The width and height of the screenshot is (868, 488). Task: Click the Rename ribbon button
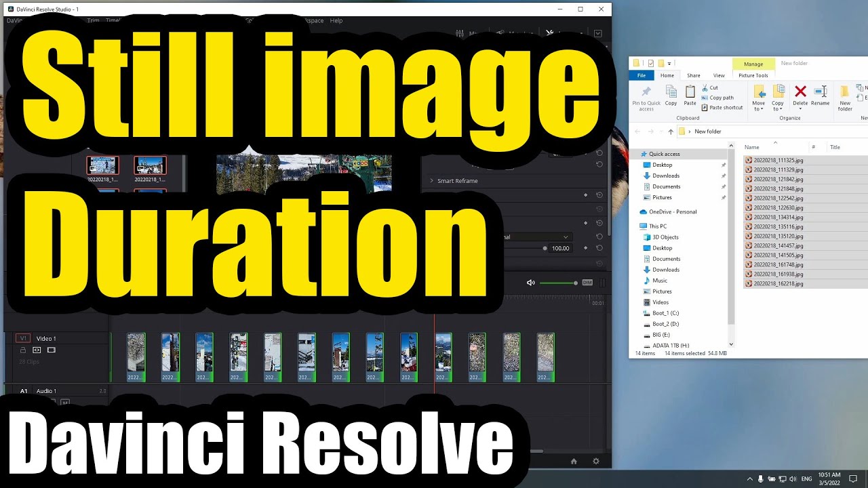pyautogui.click(x=820, y=96)
